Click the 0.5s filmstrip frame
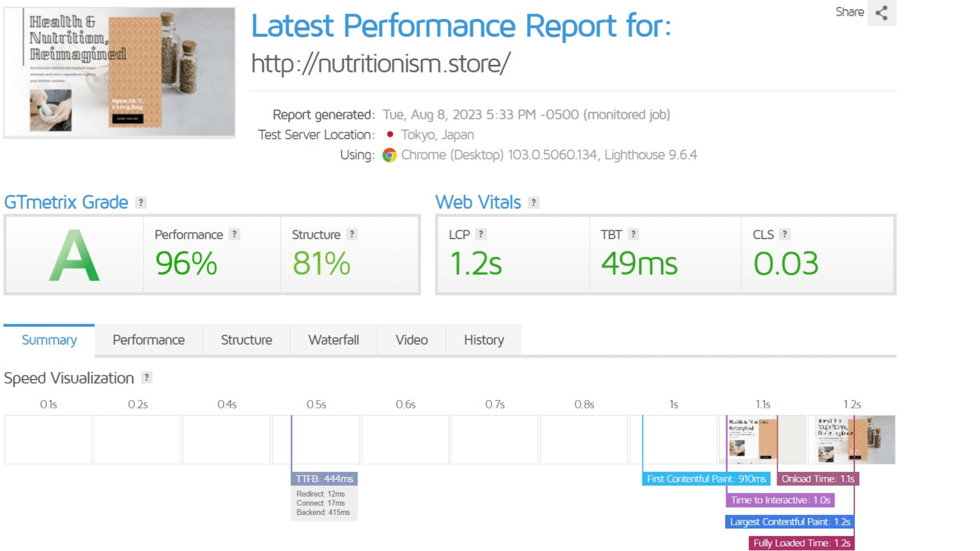980x551 pixels. [x=316, y=440]
